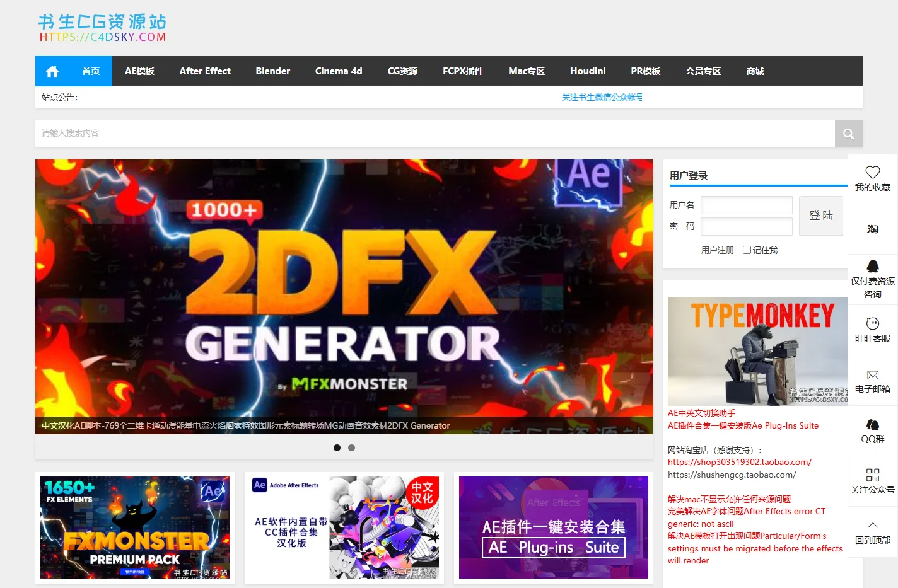The width and height of the screenshot is (898, 588).
Task: Click the 书生CG资源站 site logo
Action: click(102, 28)
